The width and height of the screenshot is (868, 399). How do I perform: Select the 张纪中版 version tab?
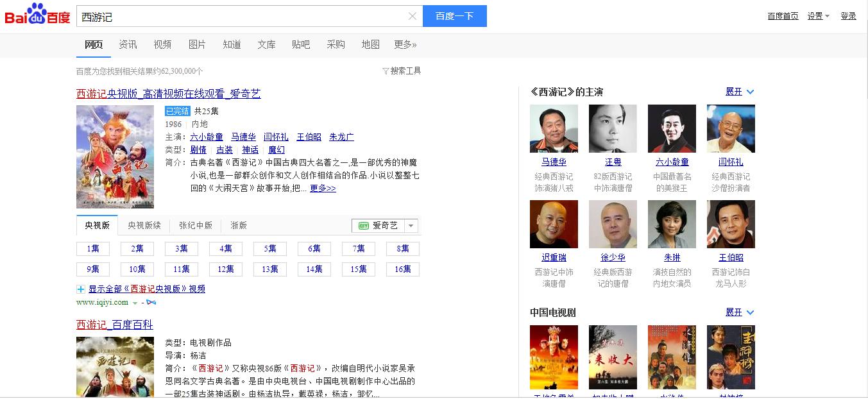point(196,225)
